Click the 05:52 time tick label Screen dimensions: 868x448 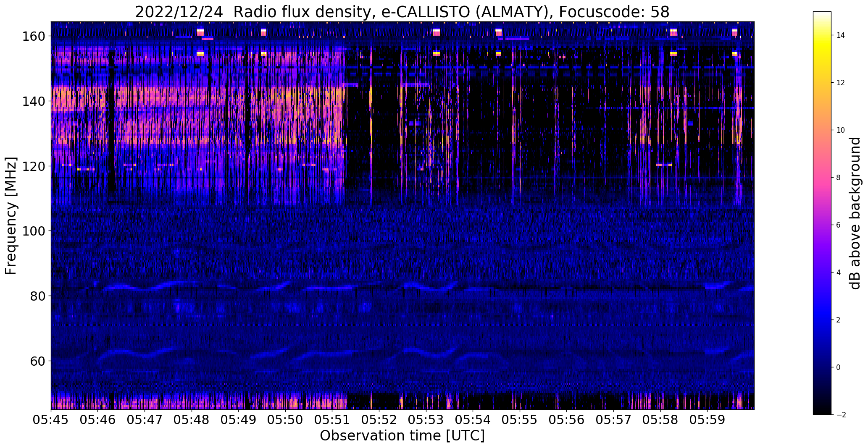(x=379, y=420)
